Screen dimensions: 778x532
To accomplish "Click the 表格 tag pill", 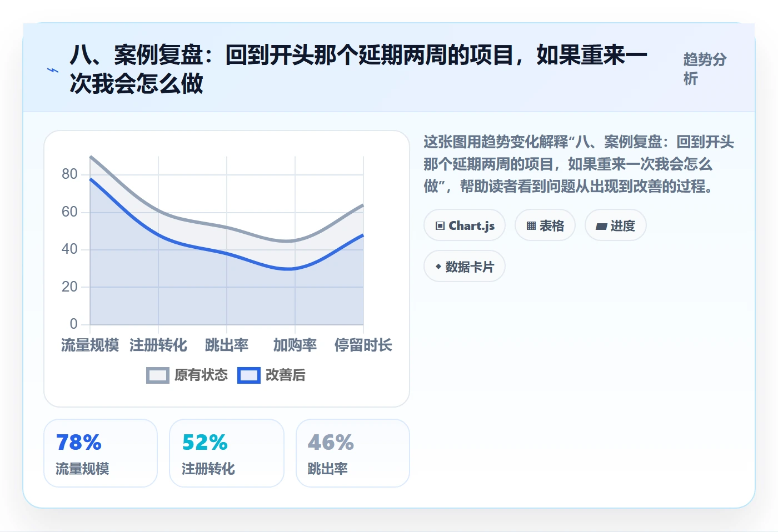I will pyautogui.click(x=545, y=225).
